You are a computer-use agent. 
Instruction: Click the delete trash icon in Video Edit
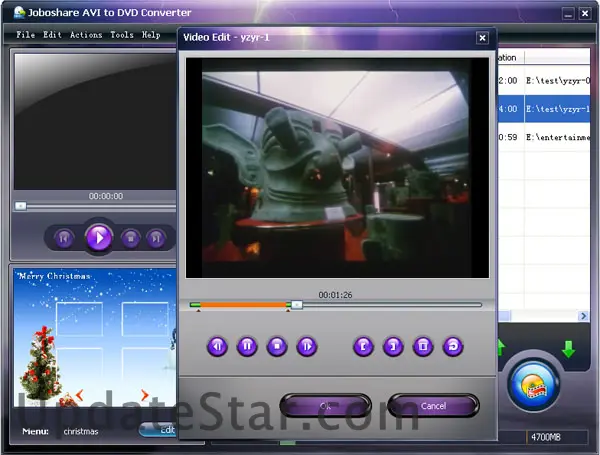[x=423, y=347]
